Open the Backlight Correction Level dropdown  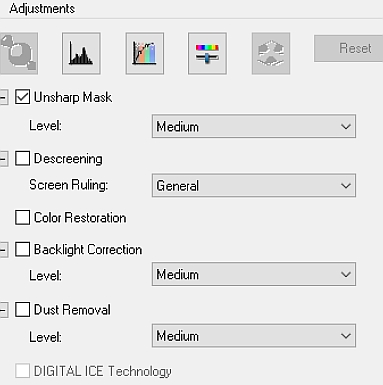(254, 274)
